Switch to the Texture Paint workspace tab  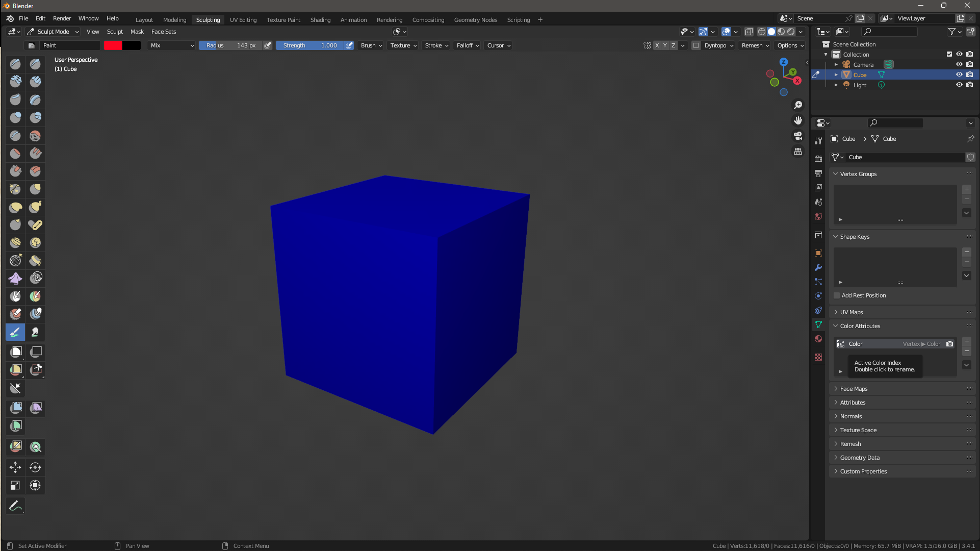click(283, 20)
